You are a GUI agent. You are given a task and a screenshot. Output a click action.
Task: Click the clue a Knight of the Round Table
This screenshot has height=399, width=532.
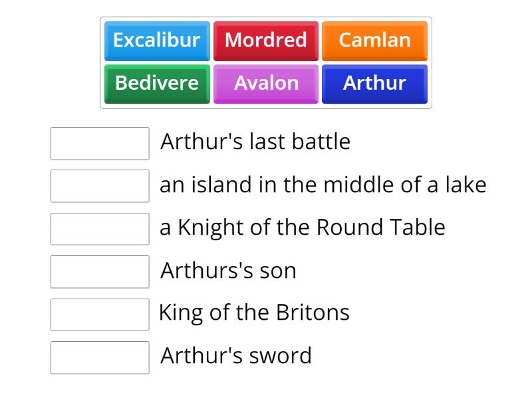pyautogui.click(x=301, y=227)
